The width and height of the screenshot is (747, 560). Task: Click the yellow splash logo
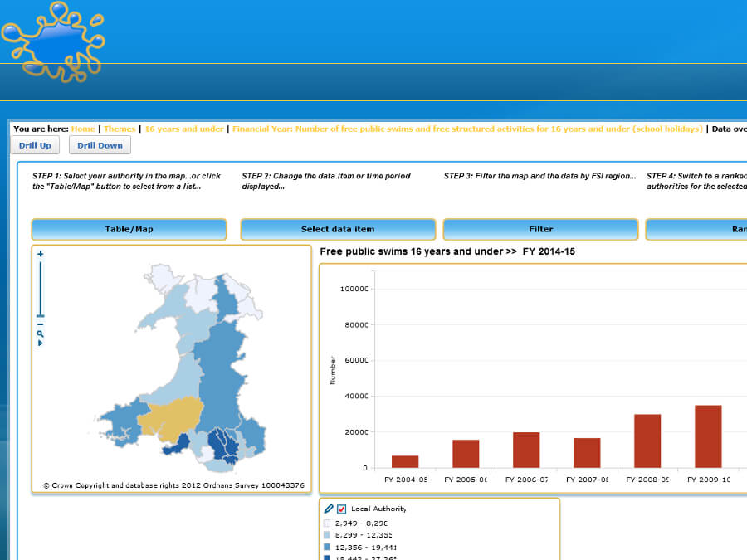pos(53,42)
